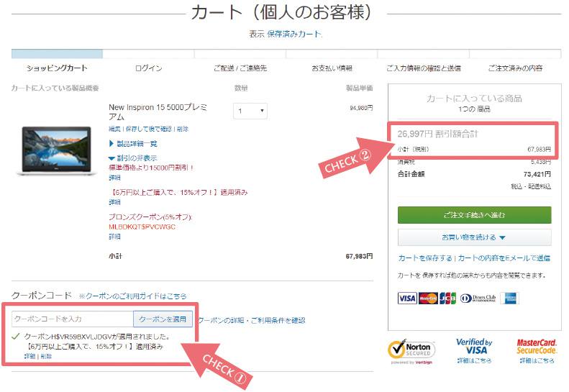Collapse the 割引の非表示 section
The width and height of the screenshot is (569, 392).
tap(133, 158)
